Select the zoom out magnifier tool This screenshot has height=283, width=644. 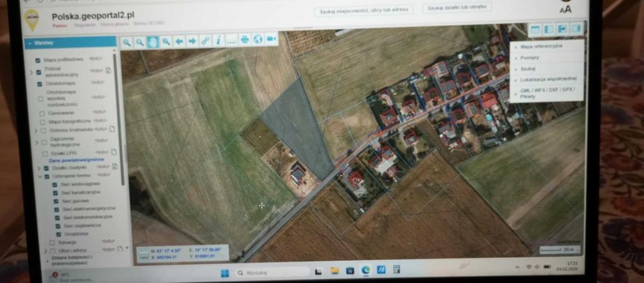[140, 42]
